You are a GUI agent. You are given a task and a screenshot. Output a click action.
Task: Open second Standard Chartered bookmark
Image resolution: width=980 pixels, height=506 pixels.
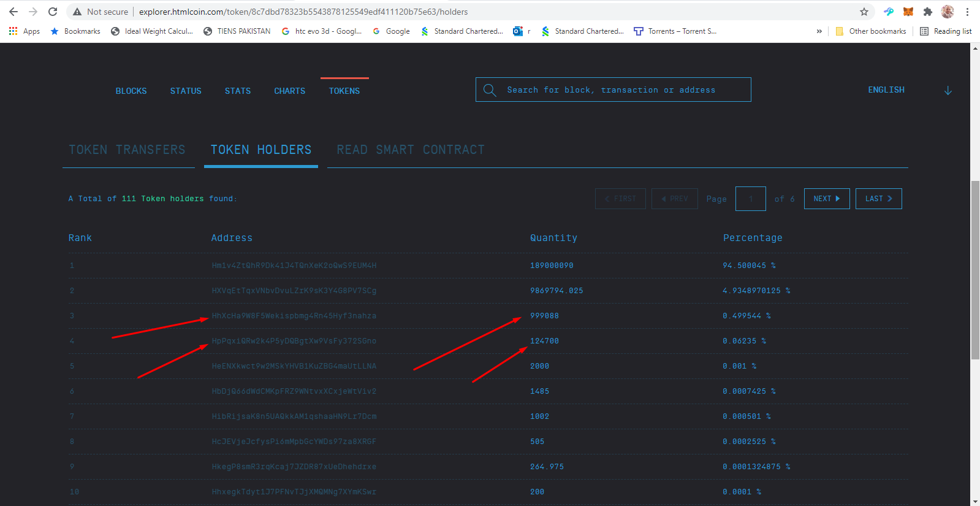coord(583,31)
